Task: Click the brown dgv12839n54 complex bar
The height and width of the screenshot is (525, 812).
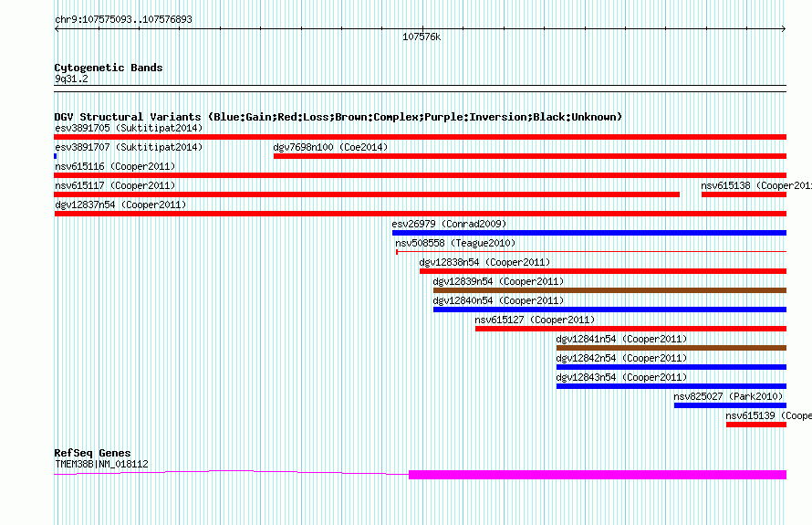Action: 609,290
